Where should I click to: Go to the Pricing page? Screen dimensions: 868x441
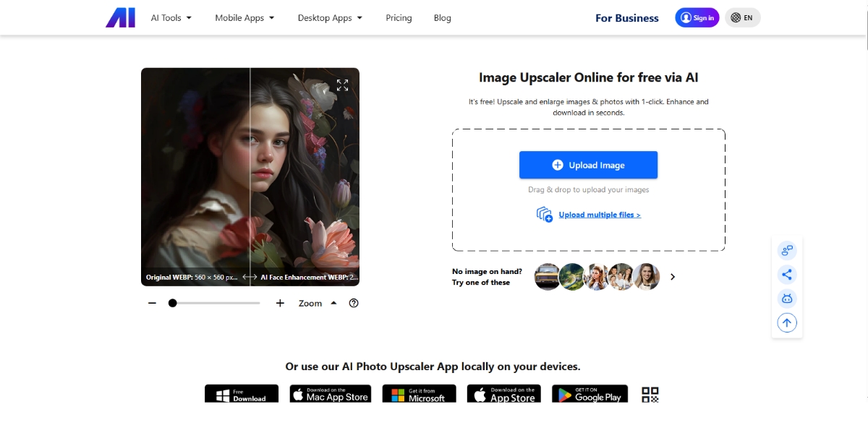click(x=399, y=18)
